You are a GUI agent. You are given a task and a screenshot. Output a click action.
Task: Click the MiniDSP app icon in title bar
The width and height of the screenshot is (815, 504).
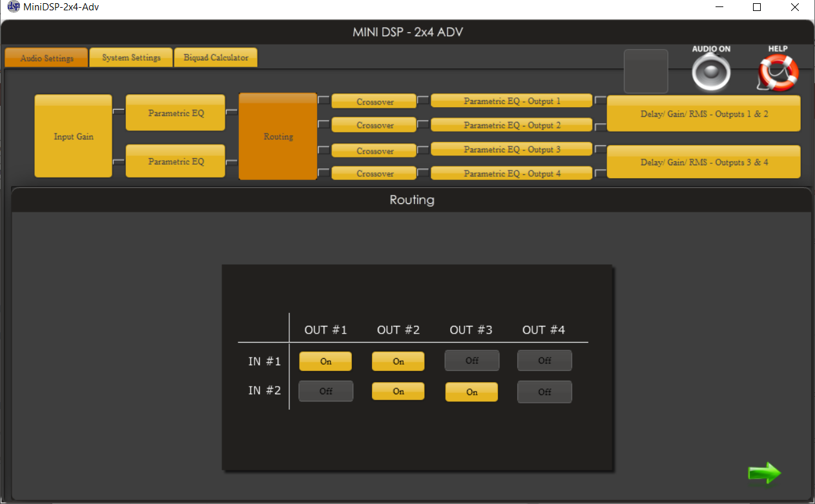(x=13, y=7)
